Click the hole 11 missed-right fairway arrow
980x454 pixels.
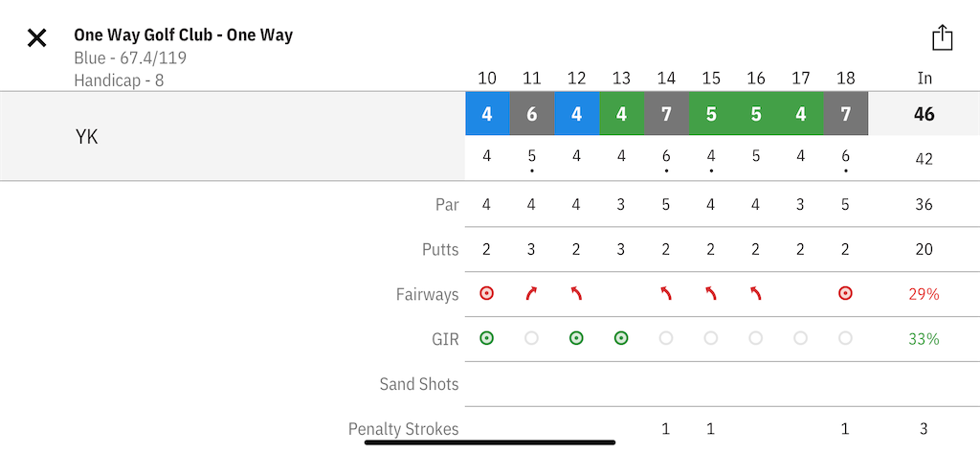tap(531, 293)
